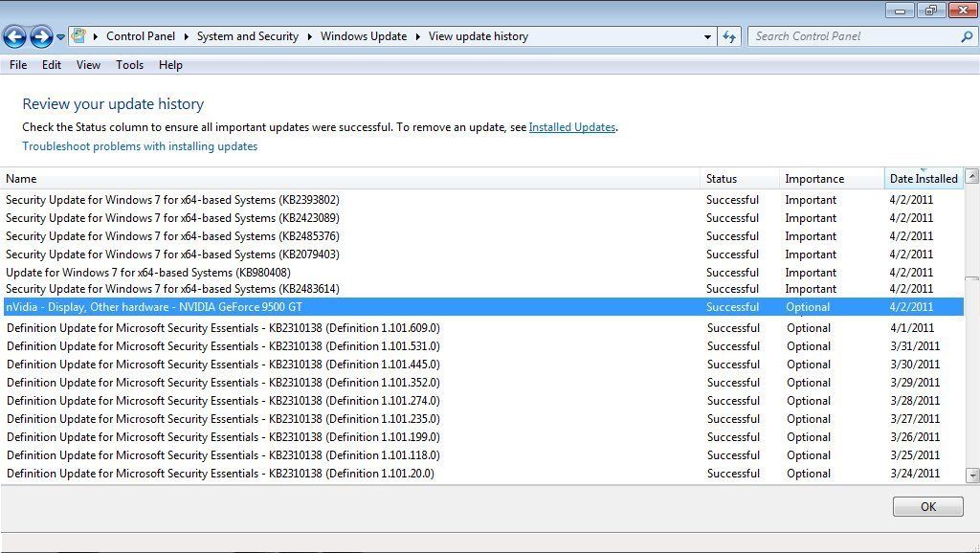Select Definition 1.101.235.0 update row
This screenshot has width=980, height=553.
481,419
